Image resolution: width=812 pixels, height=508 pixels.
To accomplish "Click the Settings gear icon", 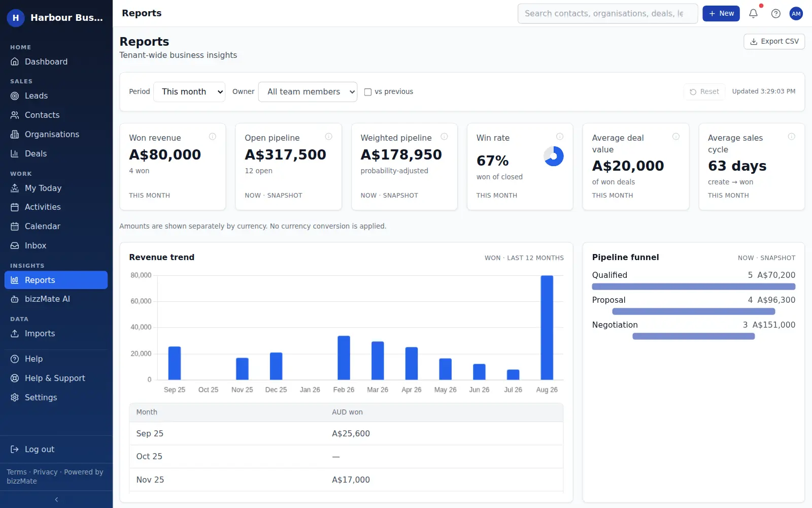I will pyautogui.click(x=15, y=397).
